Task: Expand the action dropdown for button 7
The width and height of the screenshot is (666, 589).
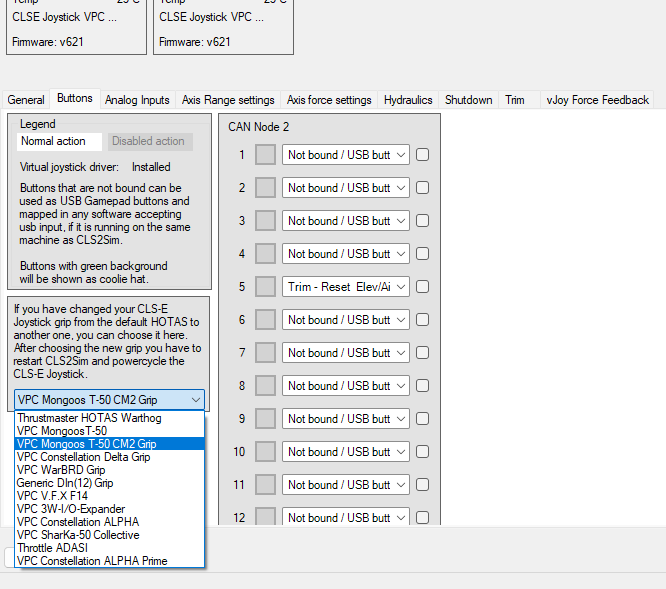Action: (346, 352)
